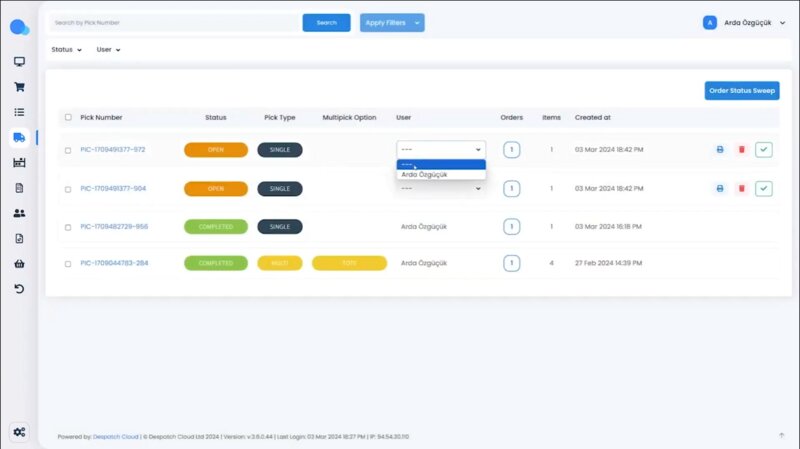Delete pick PIC-1709491377-904 with trash icon
This screenshot has height=449, width=800.
pos(741,188)
